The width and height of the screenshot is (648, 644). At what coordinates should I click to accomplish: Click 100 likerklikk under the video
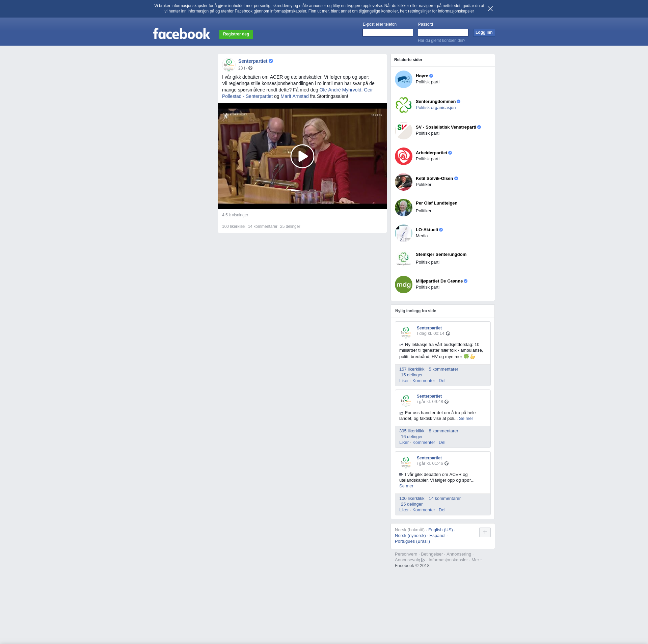tap(234, 226)
